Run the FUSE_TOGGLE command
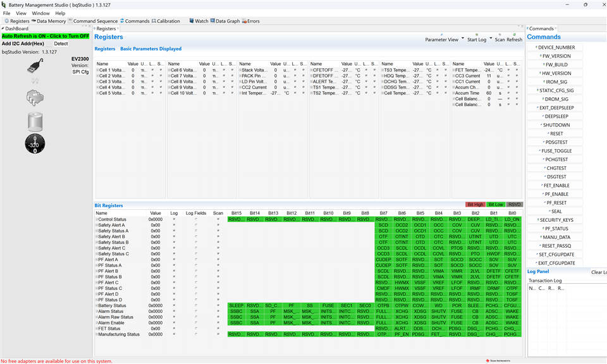Image resolution: width=607 pixels, height=364 pixels. 555,151
